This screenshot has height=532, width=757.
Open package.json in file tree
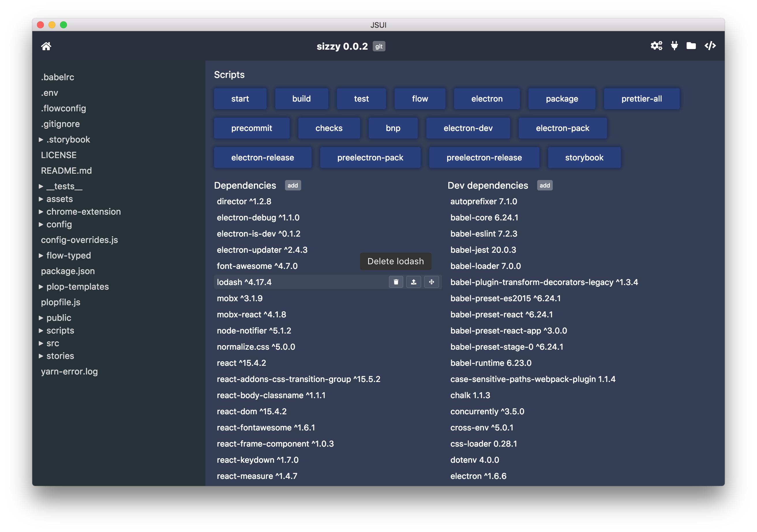pos(68,271)
